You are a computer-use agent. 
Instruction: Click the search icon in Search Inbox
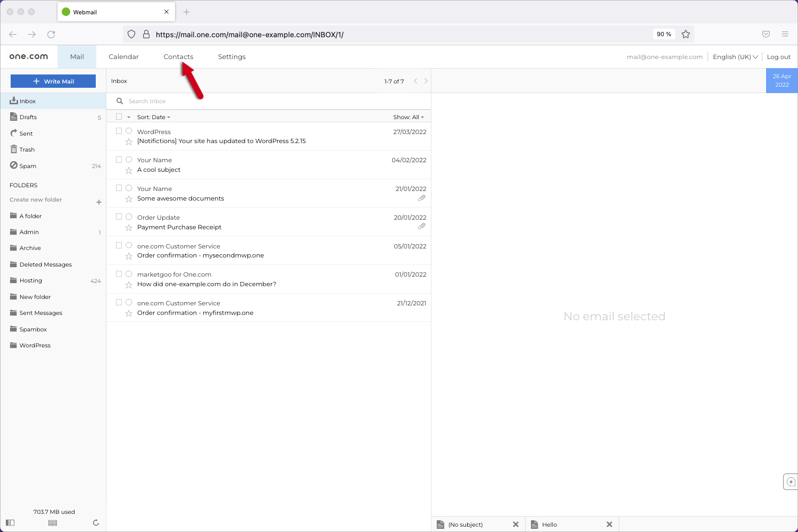tap(119, 101)
